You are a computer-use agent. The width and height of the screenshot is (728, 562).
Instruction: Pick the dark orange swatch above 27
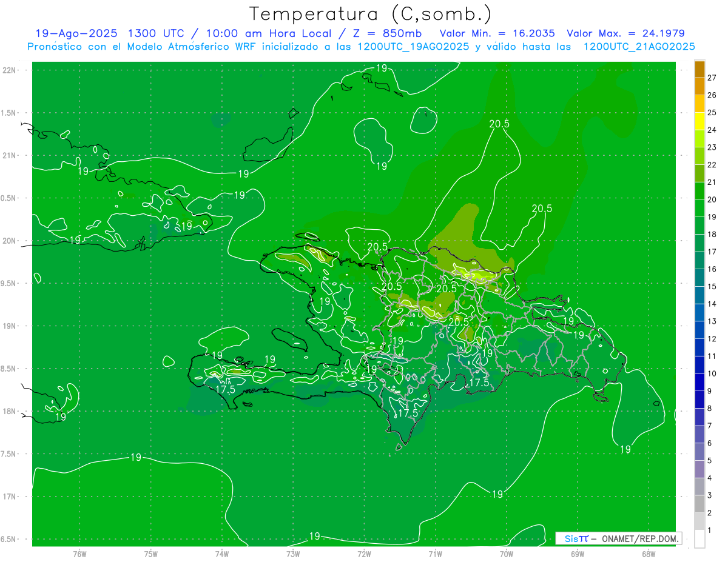pos(699,69)
